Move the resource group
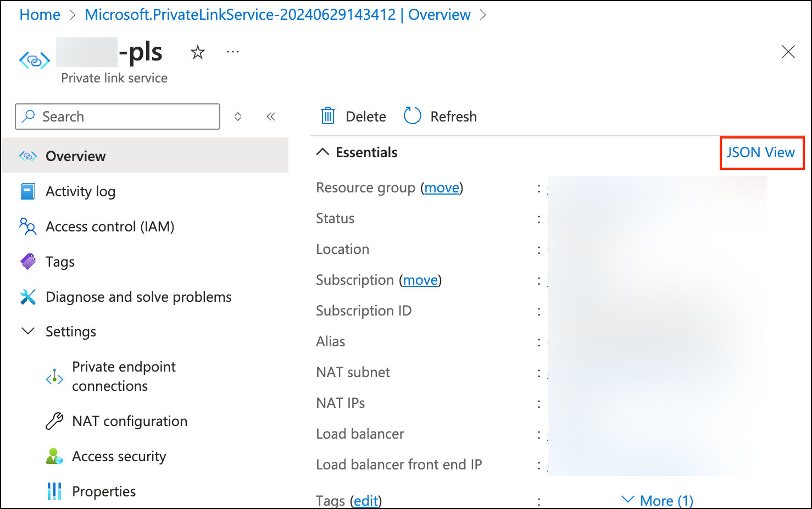This screenshot has height=509, width=812. coord(442,187)
